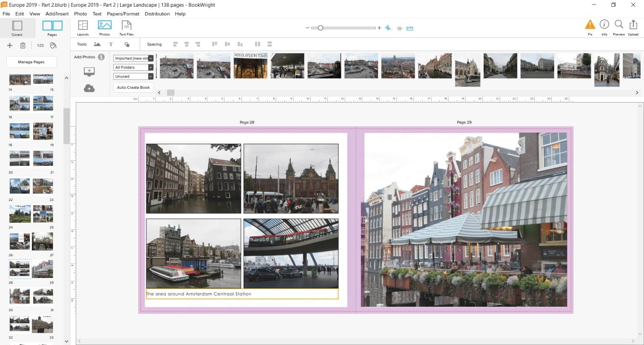
Task: Toggle the rulers display
Action: point(410,28)
